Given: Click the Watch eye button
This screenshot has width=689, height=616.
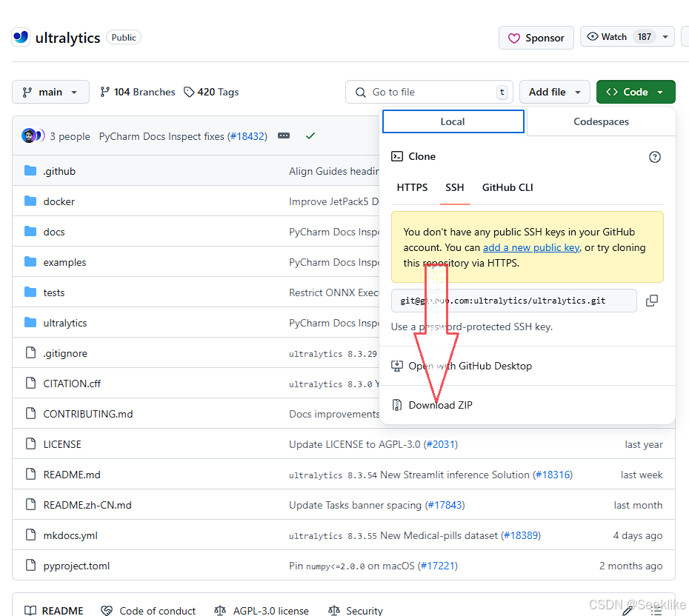Looking at the screenshot, I should pyautogui.click(x=607, y=37).
